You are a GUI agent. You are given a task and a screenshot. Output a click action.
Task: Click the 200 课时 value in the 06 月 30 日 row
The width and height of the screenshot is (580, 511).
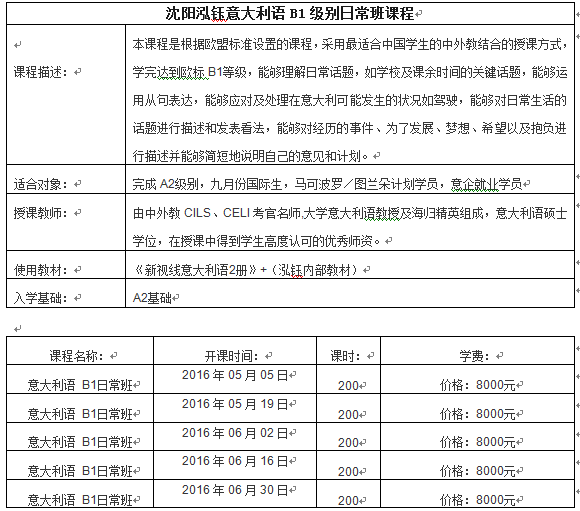(348, 500)
